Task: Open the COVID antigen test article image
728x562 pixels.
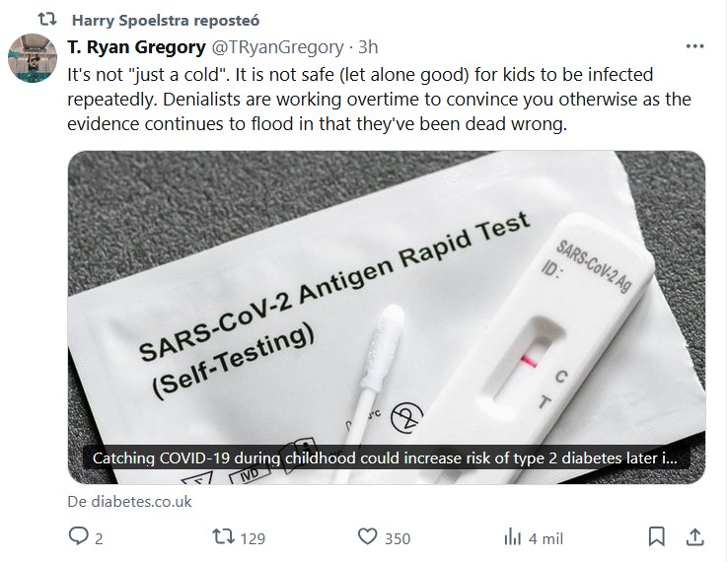Action: point(386,296)
